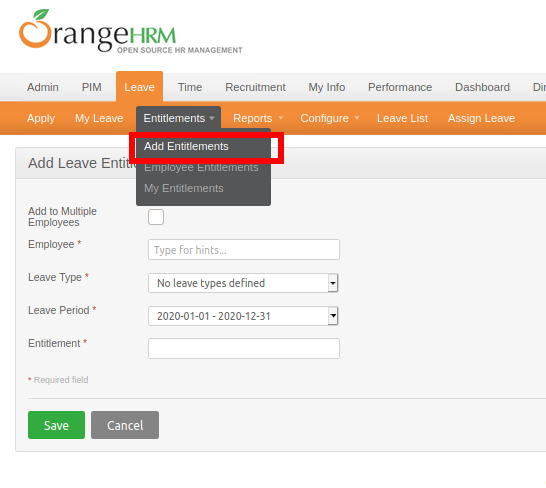The height and width of the screenshot is (488, 546).
Task: Open the PIM tab
Action: pyautogui.click(x=92, y=87)
